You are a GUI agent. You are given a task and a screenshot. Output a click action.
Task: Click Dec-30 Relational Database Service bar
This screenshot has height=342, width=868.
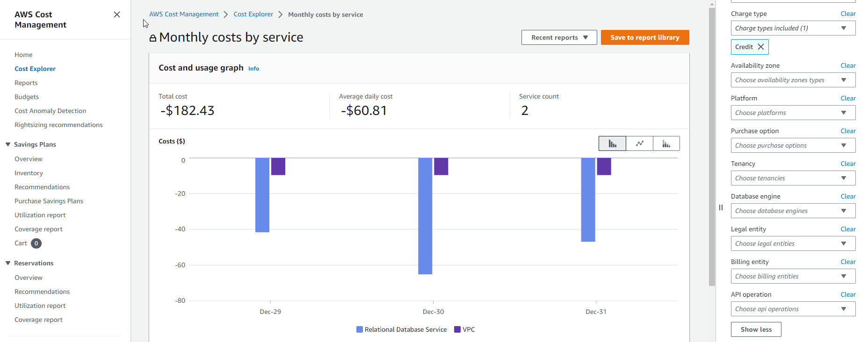click(425, 216)
